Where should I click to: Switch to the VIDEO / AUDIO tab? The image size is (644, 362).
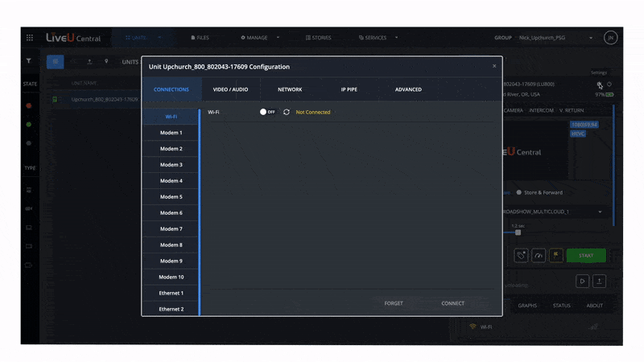point(230,89)
